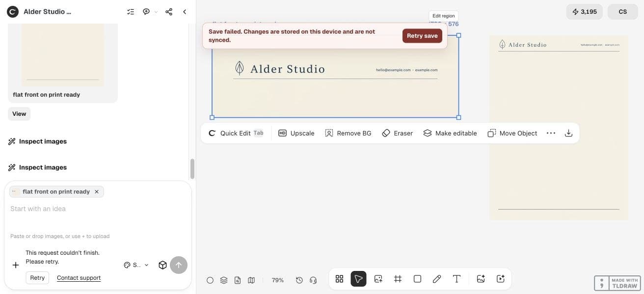644x294 pixels.
Task: Click the app logo next to Alder Studio
Action: pyautogui.click(x=13, y=12)
